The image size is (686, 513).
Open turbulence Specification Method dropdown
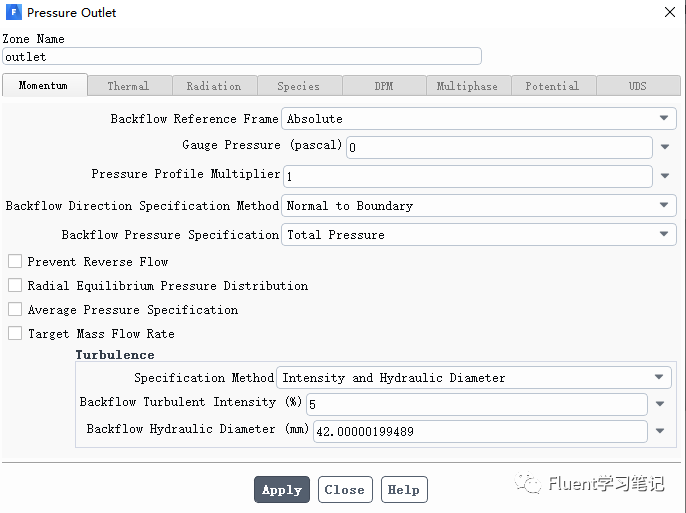474,377
